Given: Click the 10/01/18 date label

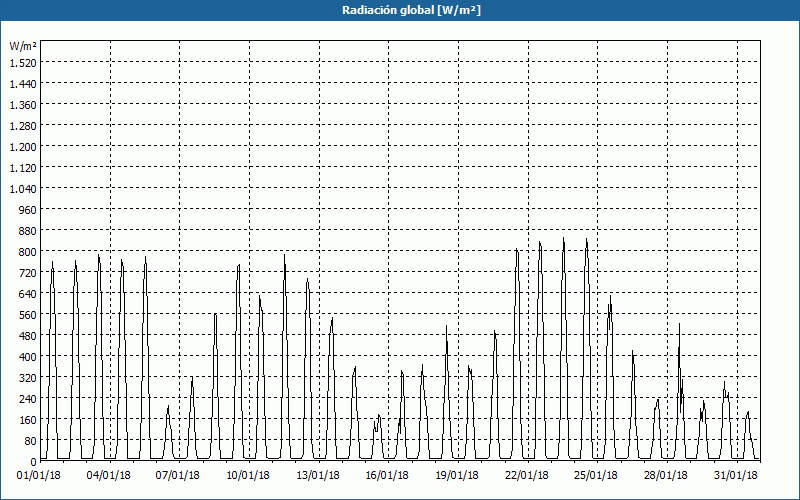Looking at the screenshot, I should coord(248,476).
